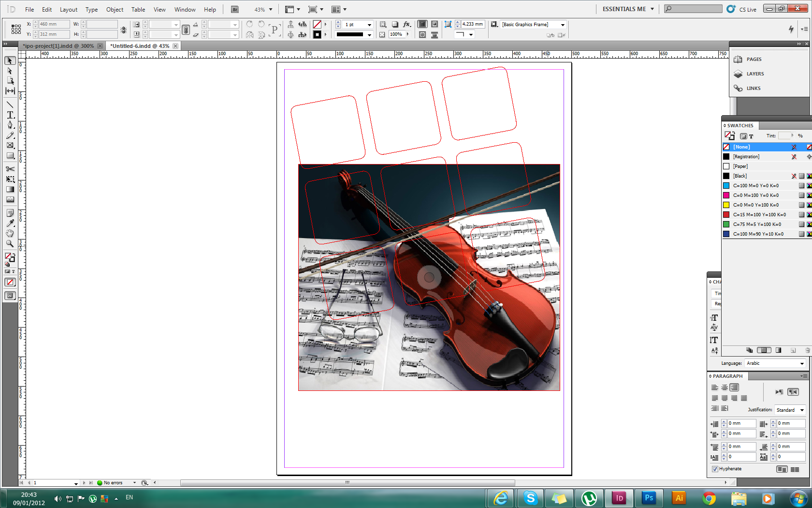Switch to the ipo-project[1].indd tab

coord(58,46)
